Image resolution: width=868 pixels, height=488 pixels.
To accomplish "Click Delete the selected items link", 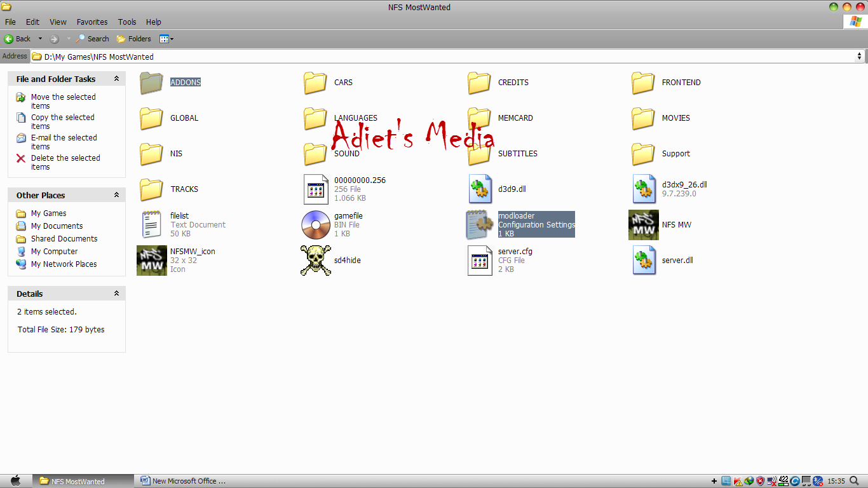I will [x=65, y=163].
